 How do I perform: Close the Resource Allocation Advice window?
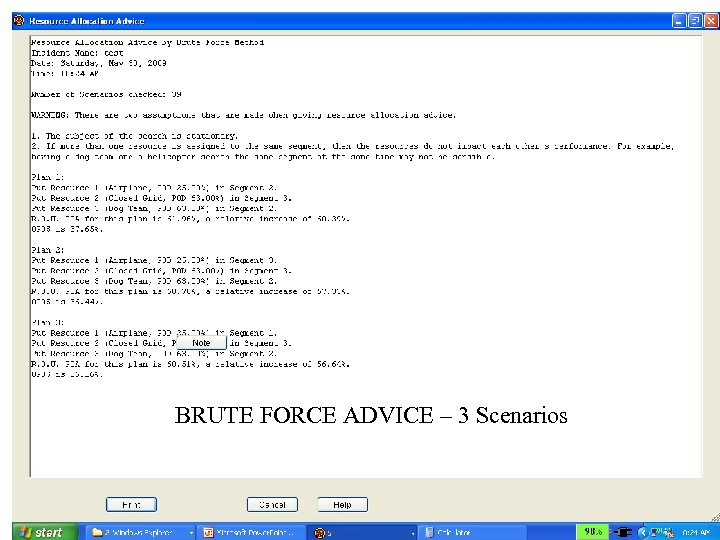click(711, 21)
